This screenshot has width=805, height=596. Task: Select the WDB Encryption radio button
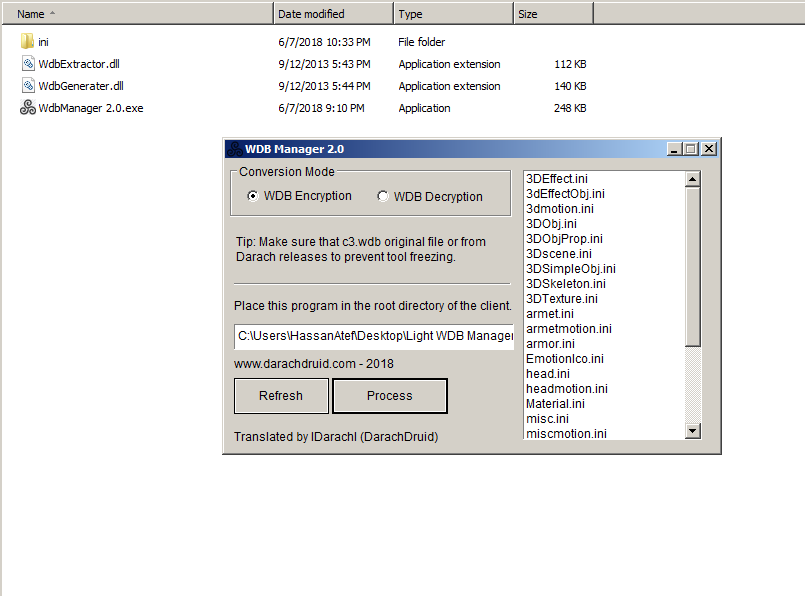pyautogui.click(x=253, y=197)
